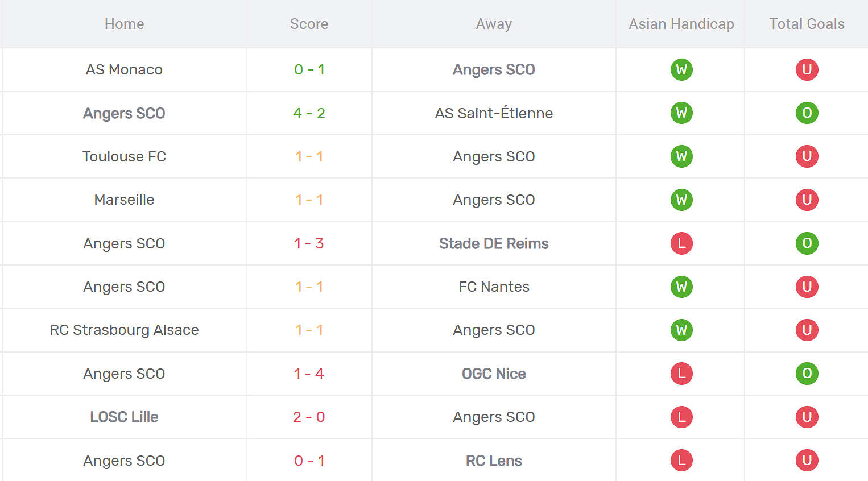Open the OGC Nice team link
Viewport: 868px width, 481px height.
tap(494, 374)
